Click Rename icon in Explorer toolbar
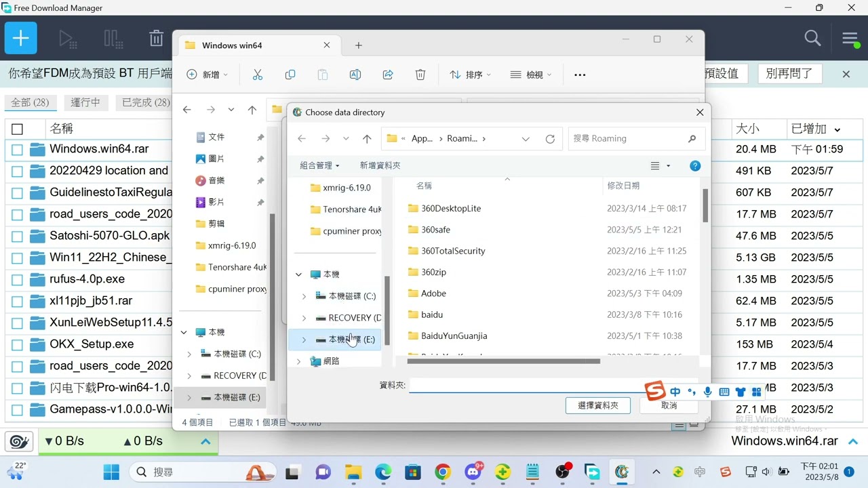Image resolution: width=868 pixels, height=488 pixels. 355,75
